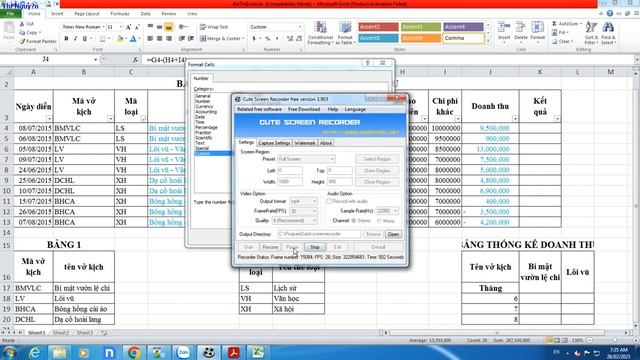This screenshot has width=640, height=360.
Task: Click the Align Text Left icon
Action: (x=150, y=38)
